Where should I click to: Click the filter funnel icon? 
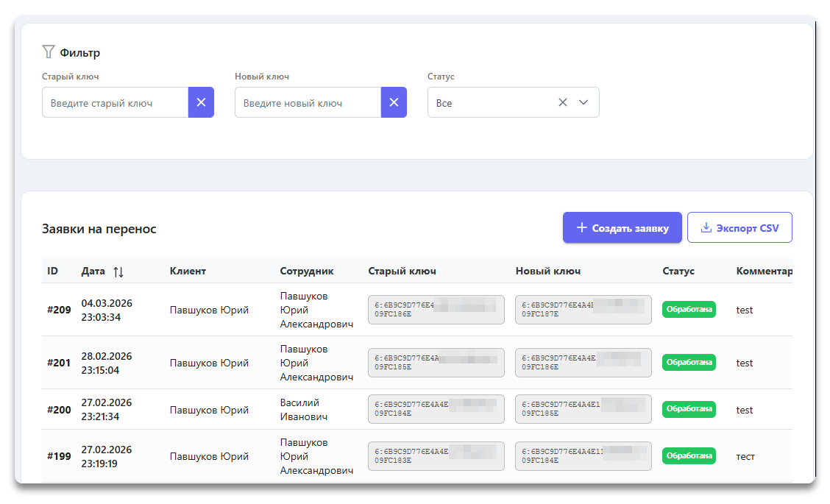(x=49, y=52)
